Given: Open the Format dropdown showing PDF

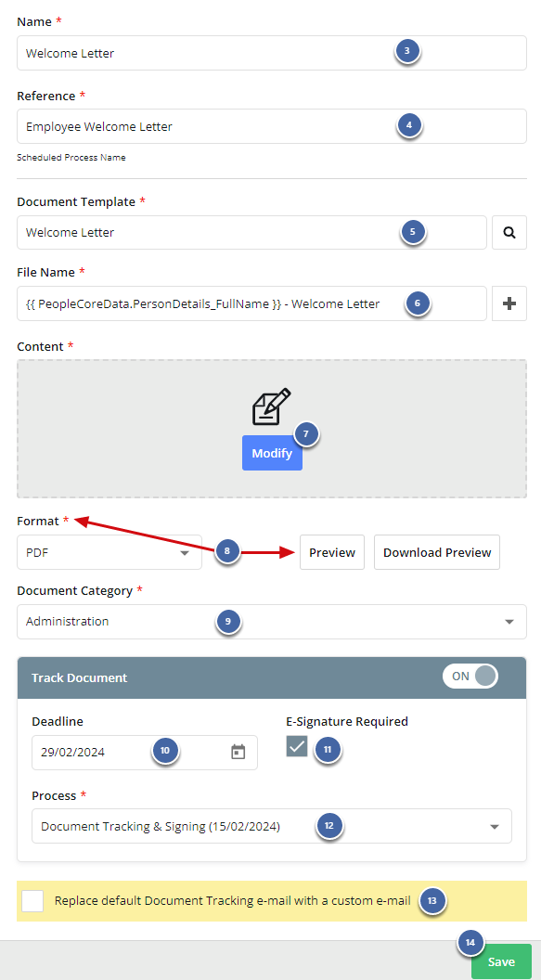Looking at the screenshot, I should point(109,552).
